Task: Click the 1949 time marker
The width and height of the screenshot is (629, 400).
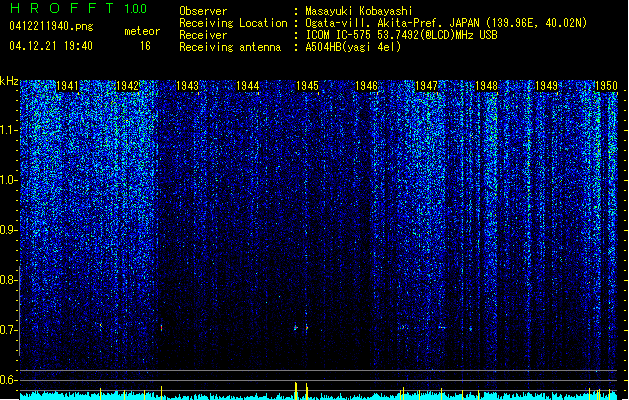Action: [546, 86]
